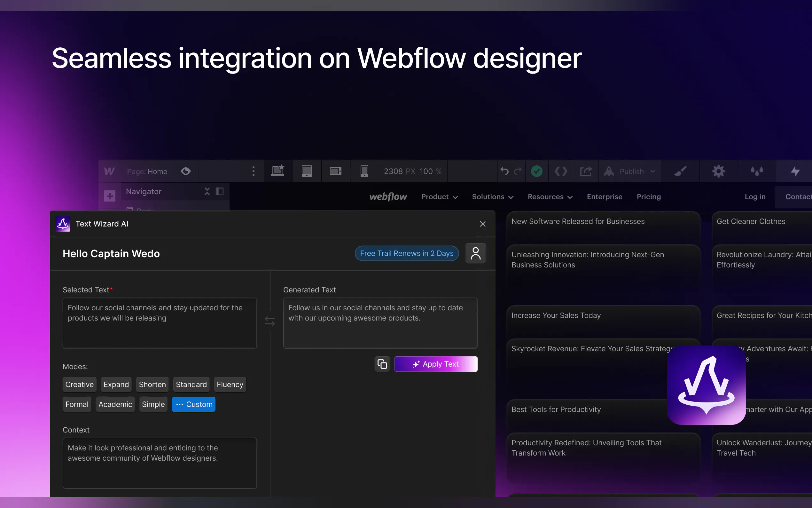Select 'Revolutionize Laundry' headline text

pyautogui.click(x=764, y=260)
